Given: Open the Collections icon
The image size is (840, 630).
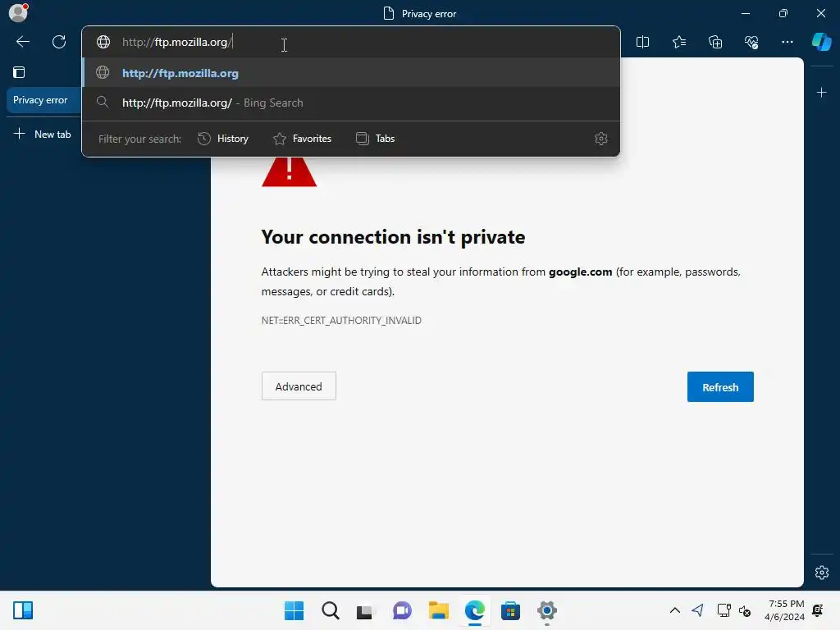Looking at the screenshot, I should pos(715,42).
